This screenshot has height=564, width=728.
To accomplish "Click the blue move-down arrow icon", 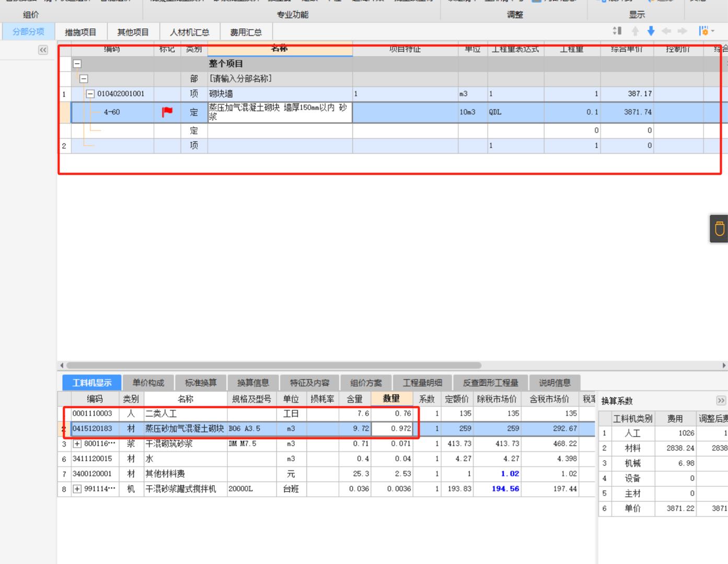I will [651, 31].
